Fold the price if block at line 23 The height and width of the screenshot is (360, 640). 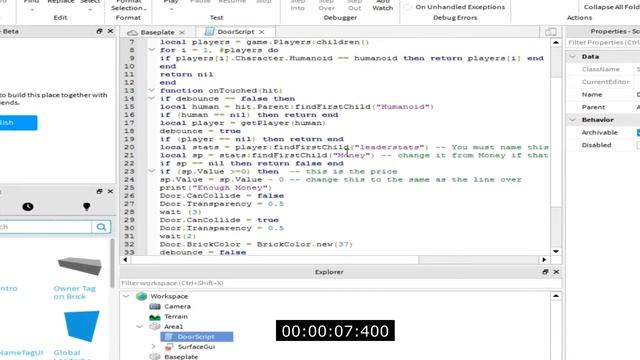coord(151,171)
